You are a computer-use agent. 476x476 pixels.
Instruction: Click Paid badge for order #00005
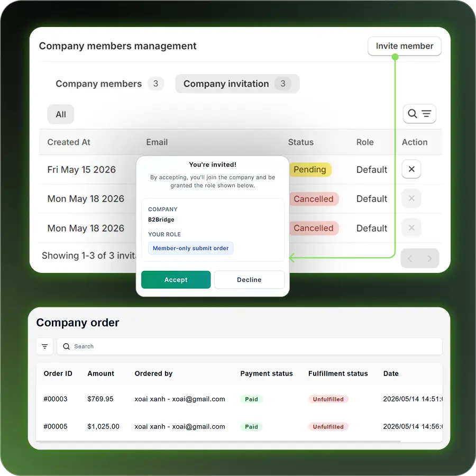click(x=251, y=427)
